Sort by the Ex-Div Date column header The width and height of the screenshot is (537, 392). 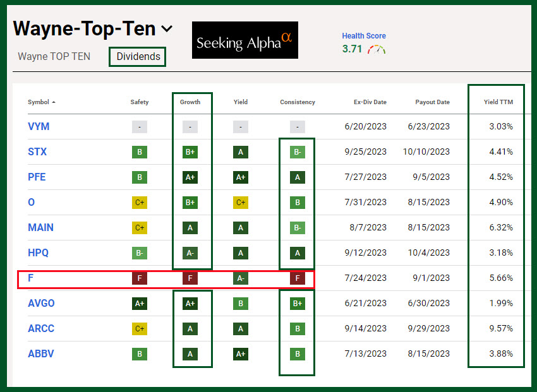click(x=371, y=102)
